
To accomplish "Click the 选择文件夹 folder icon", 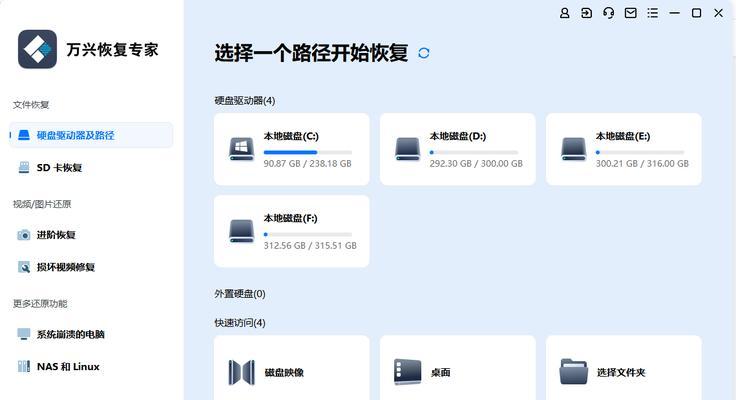I will click(574, 372).
